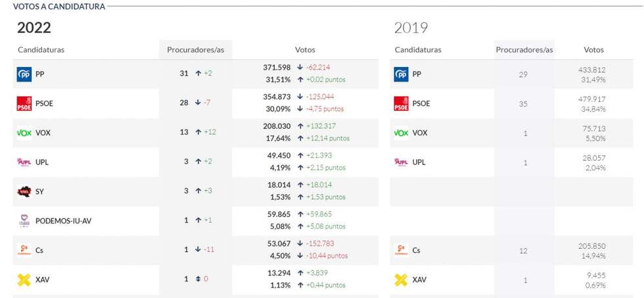Click the PP logo in 2019 table
Image resolution: width=644 pixels, height=298 pixels.
[401, 74]
